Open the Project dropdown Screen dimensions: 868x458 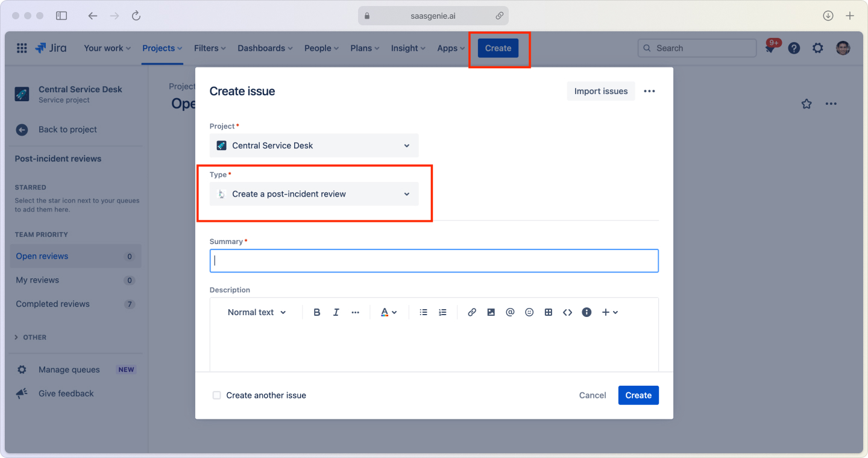click(314, 145)
